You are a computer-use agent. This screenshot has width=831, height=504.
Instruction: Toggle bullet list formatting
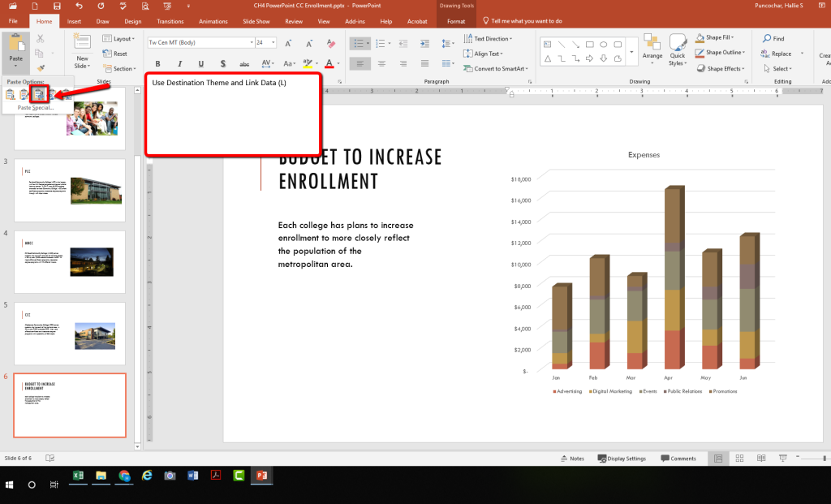(358, 44)
